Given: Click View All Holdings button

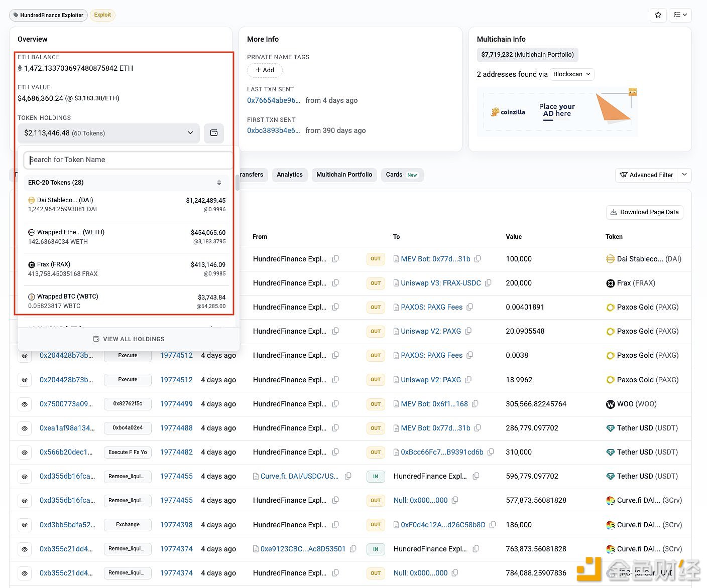Looking at the screenshot, I should point(129,339).
